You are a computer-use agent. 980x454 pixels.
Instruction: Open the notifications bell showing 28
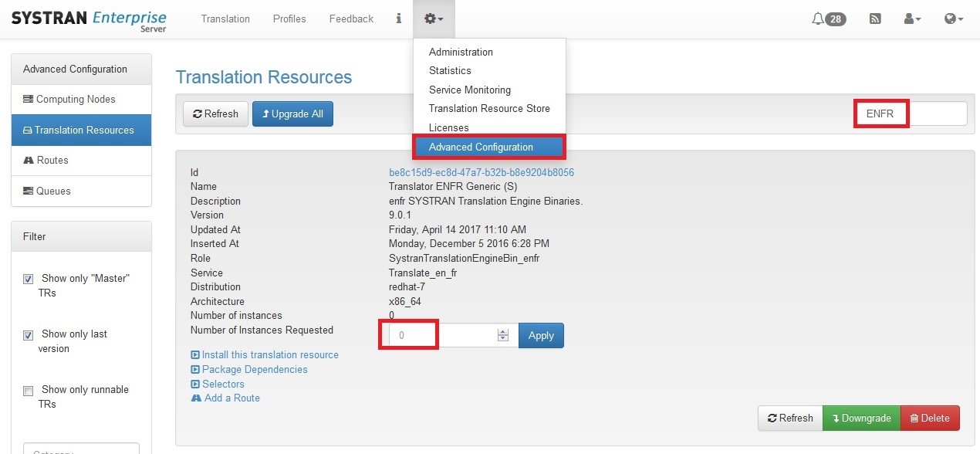coord(829,19)
